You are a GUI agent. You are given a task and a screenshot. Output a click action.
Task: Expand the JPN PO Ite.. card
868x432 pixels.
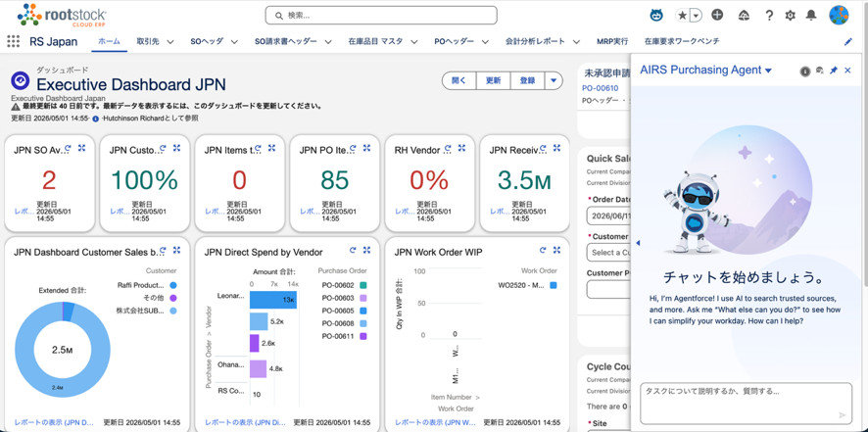(367, 148)
